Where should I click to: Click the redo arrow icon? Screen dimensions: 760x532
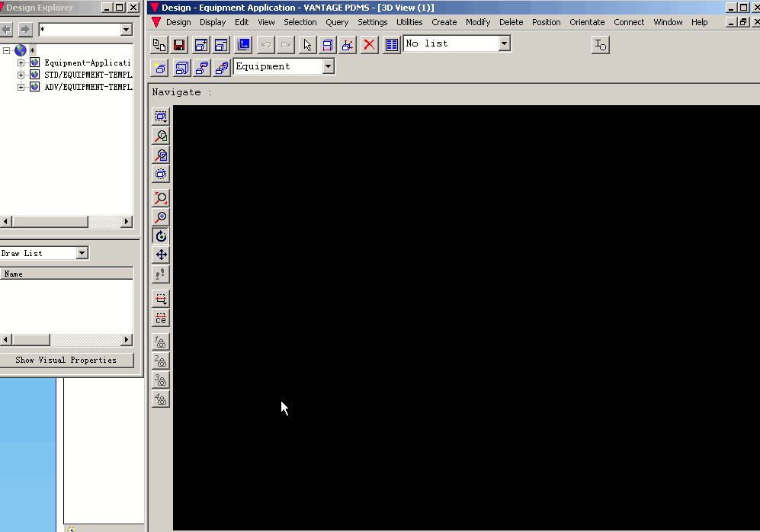(x=287, y=45)
